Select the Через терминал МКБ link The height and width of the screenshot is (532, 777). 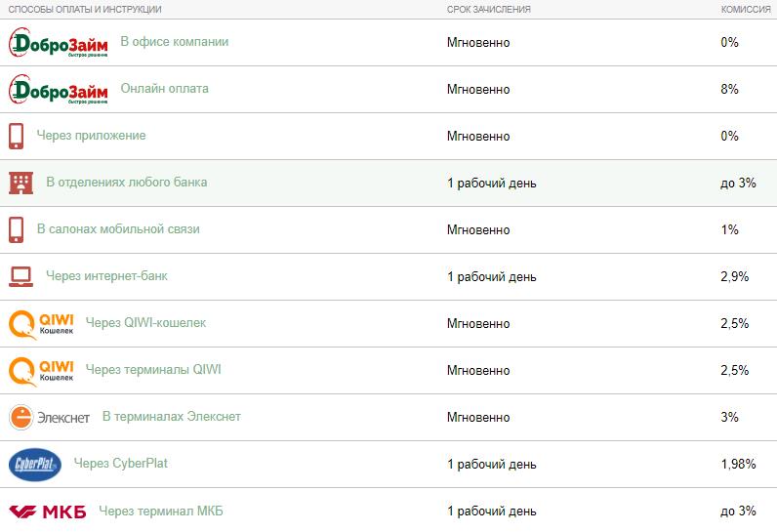click(x=161, y=511)
